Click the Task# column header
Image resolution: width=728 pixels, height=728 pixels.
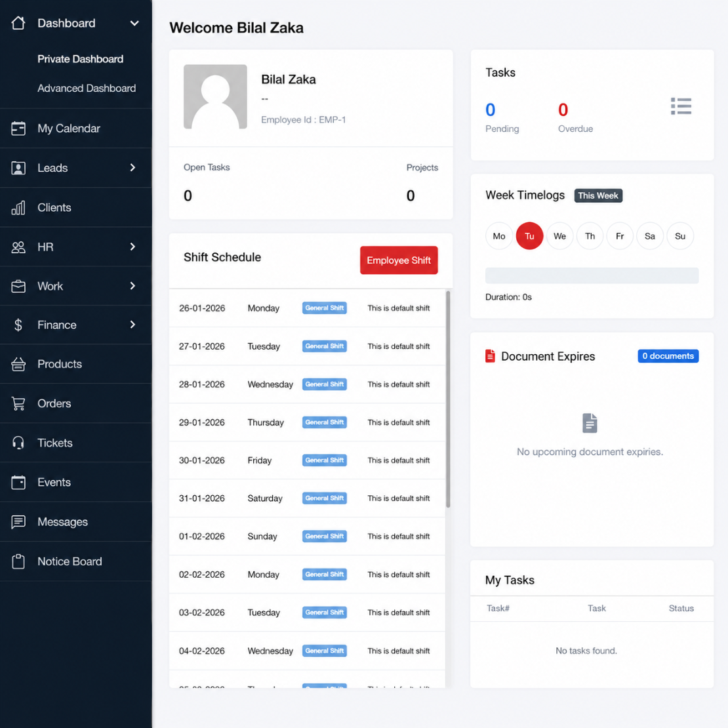pyautogui.click(x=498, y=608)
